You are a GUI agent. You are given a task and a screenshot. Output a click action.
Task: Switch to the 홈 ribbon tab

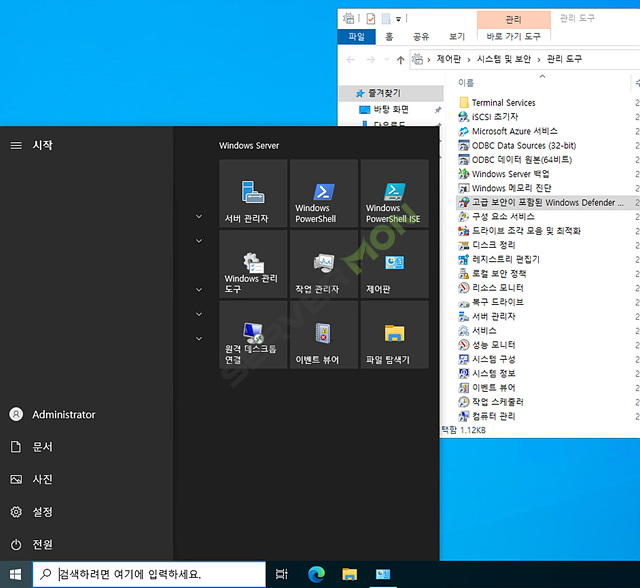pos(389,37)
